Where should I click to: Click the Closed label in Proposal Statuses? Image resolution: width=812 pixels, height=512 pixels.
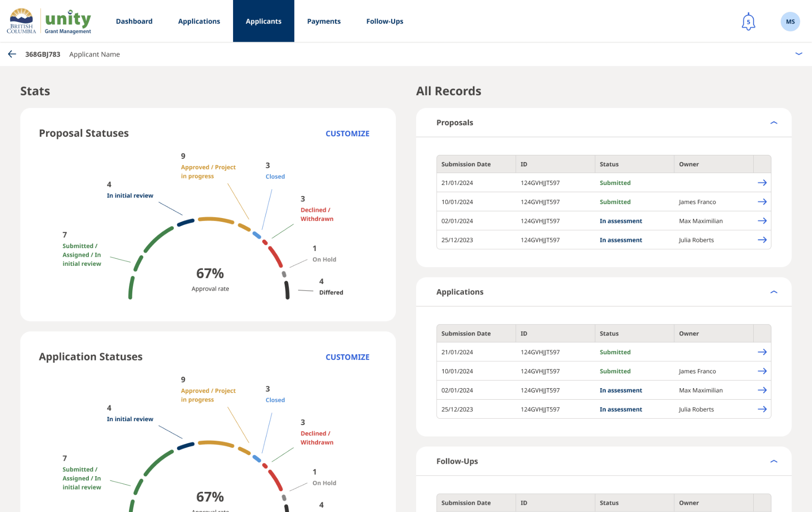[275, 176]
